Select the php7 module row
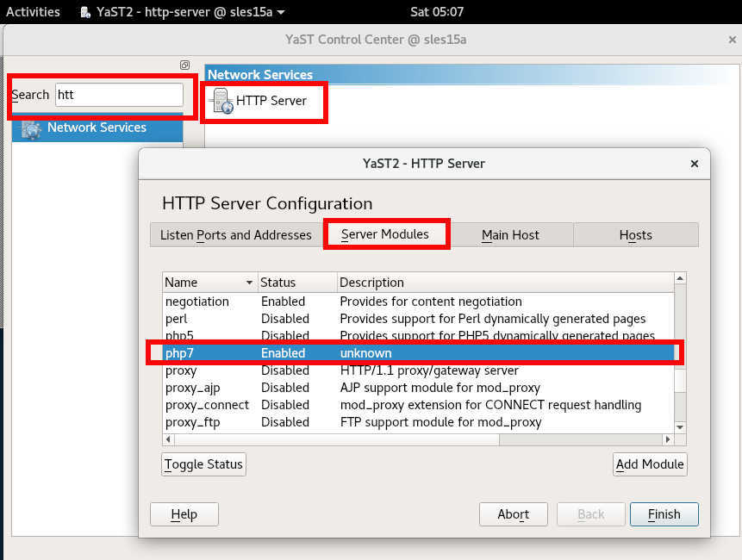The image size is (742, 560). [418, 353]
